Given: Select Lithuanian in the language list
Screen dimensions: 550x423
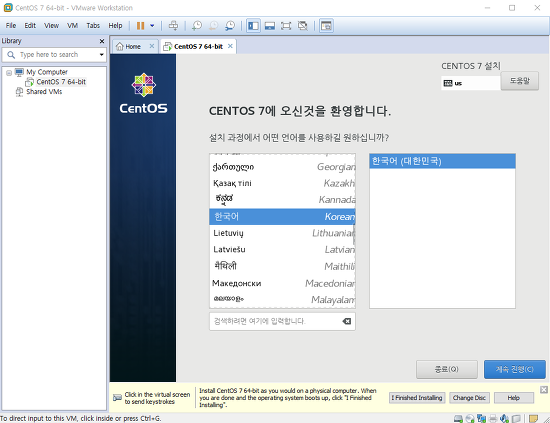Looking at the screenshot, I should click(282, 233).
